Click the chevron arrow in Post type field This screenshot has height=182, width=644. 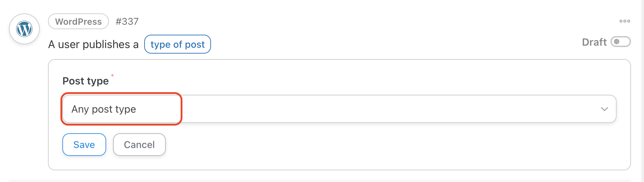604,109
